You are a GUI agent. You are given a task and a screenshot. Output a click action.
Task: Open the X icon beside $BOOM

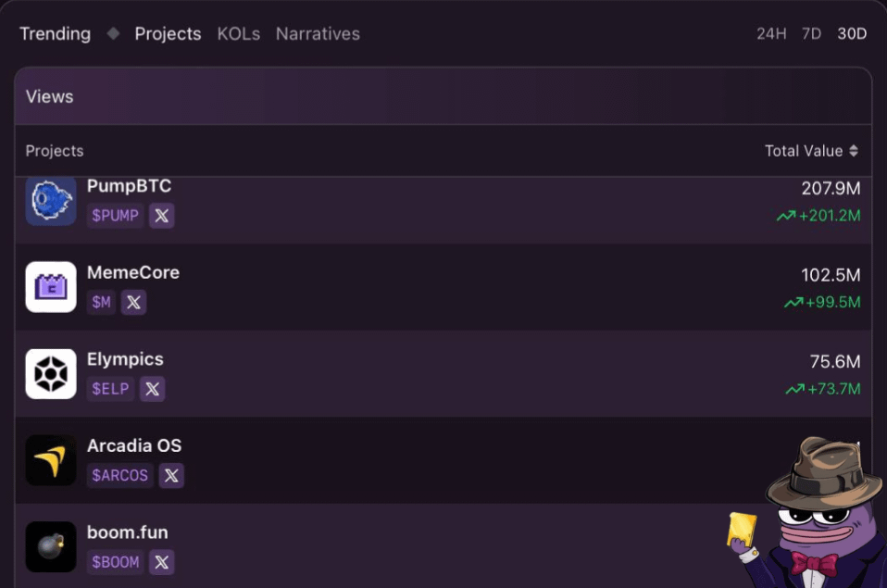[162, 561]
